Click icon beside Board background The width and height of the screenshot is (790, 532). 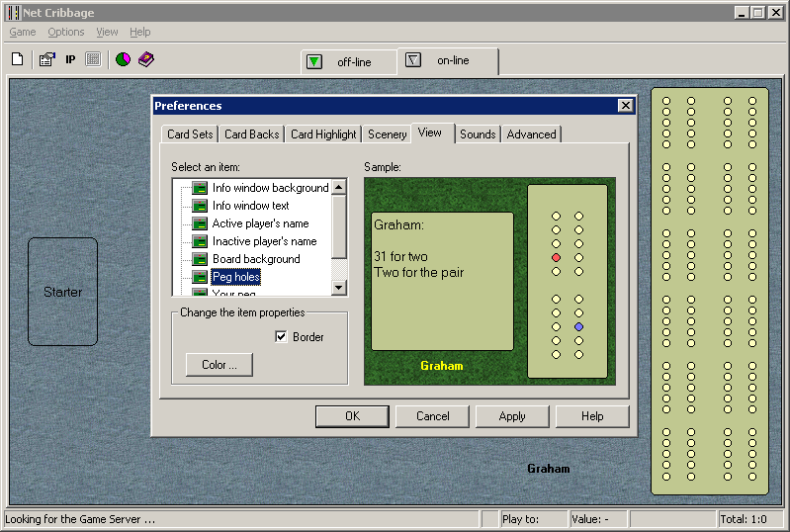pyautogui.click(x=200, y=259)
